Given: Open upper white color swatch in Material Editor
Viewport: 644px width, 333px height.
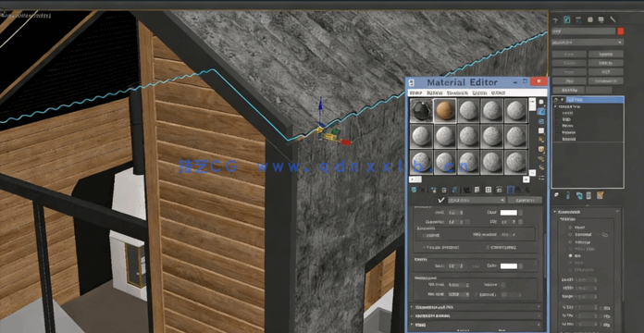Looking at the screenshot, I should pyautogui.click(x=509, y=212).
